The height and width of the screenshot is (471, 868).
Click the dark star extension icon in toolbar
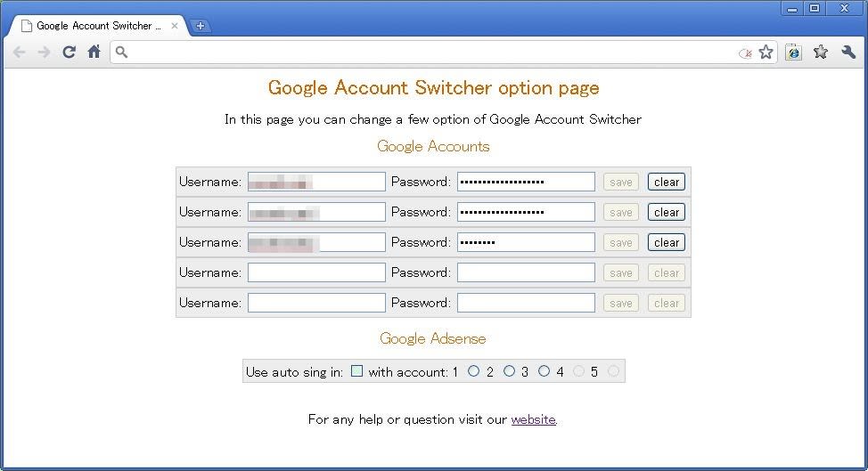point(821,53)
